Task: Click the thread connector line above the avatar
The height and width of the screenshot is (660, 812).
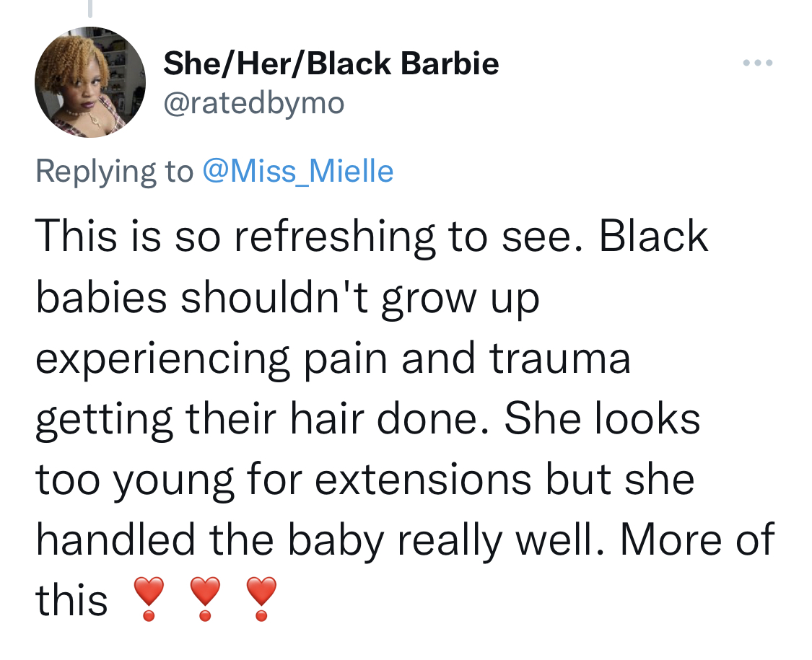Action: pos(90,9)
